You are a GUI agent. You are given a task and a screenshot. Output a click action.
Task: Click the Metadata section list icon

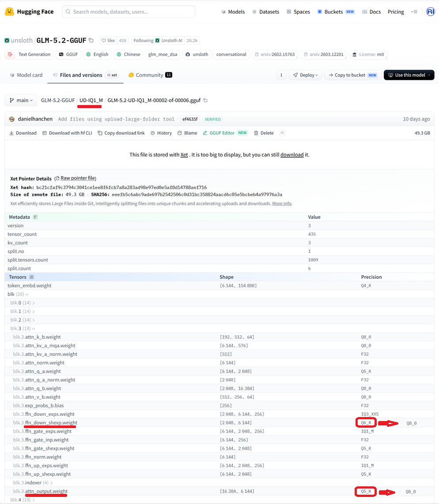35,217
